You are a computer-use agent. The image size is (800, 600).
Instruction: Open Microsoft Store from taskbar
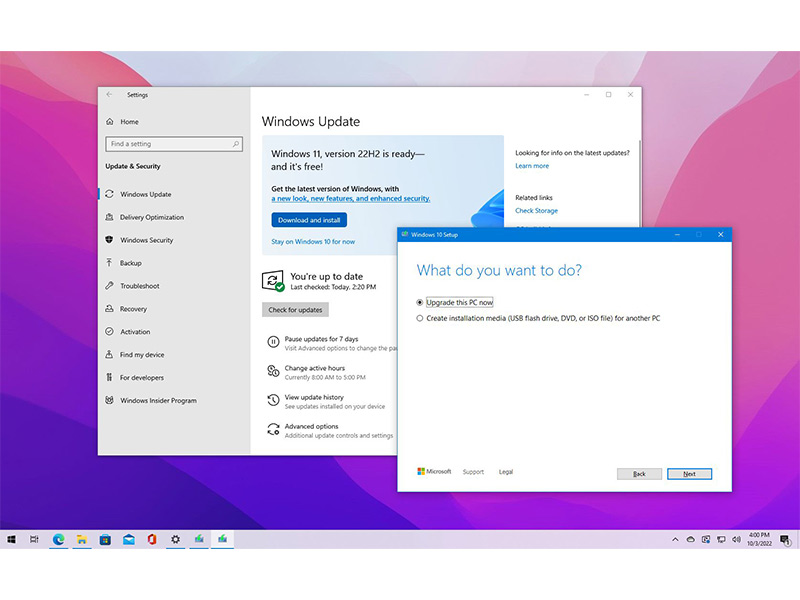coord(105,539)
